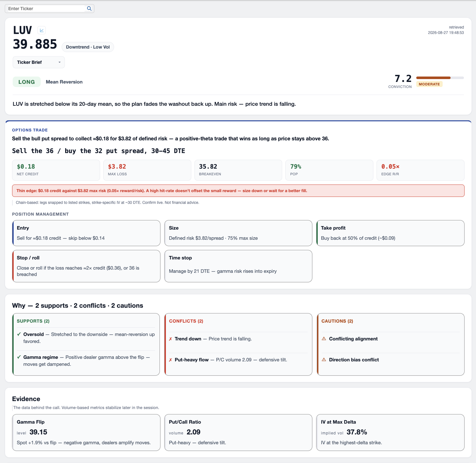476x463 pixels.
Task: Click the conviction progress bar
Action: coord(440,78)
